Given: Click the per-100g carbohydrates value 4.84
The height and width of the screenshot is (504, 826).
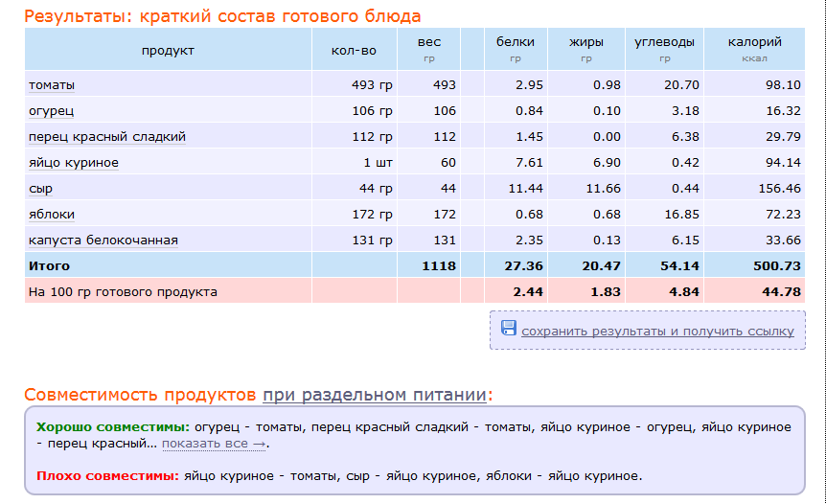Looking at the screenshot, I should (684, 291).
